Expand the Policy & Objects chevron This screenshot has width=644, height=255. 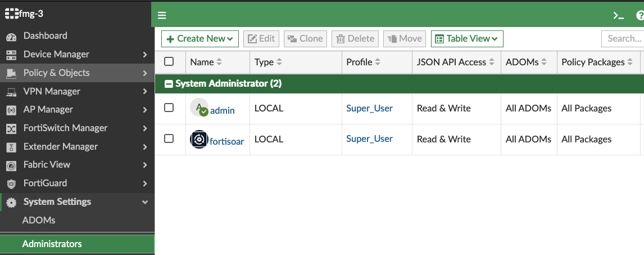(145, 73)
